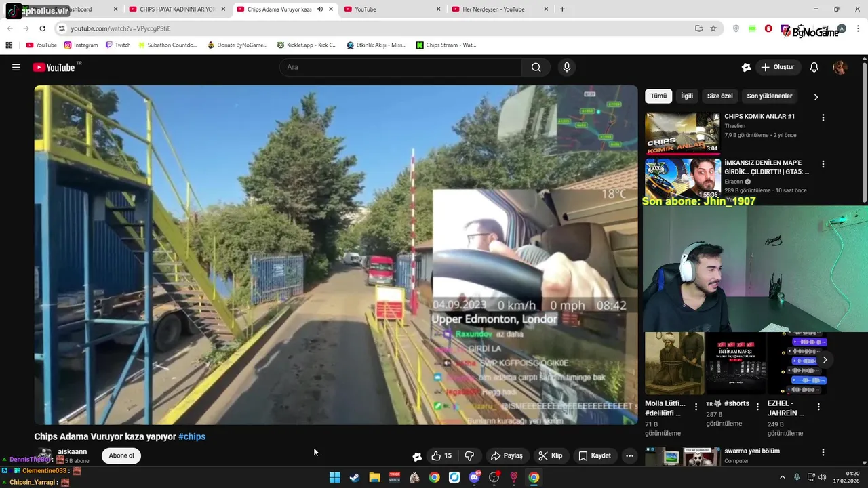Open Subathon Countdown bookmark
Screen dimensions: 868x488
(x=167, y=45)
